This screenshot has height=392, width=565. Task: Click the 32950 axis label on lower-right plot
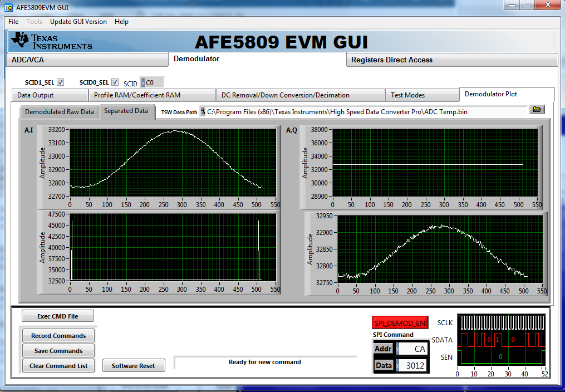(x=326, y=216)
